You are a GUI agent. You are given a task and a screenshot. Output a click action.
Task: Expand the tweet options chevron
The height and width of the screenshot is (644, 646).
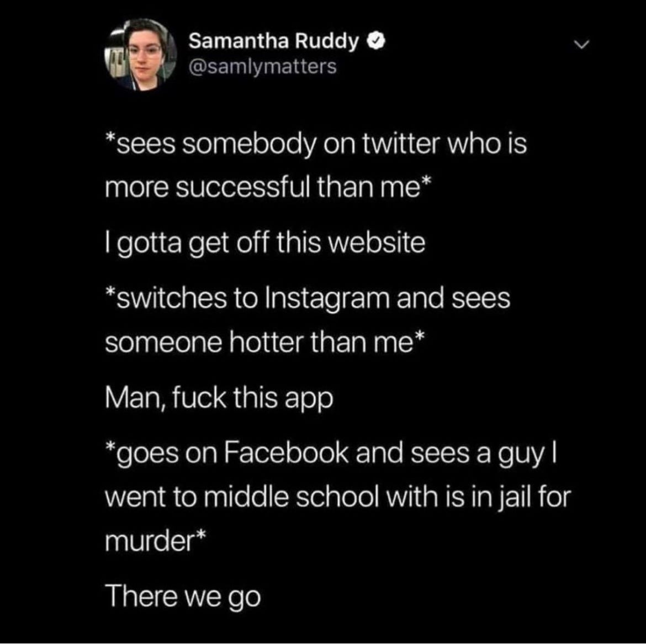tap(582, 44)
